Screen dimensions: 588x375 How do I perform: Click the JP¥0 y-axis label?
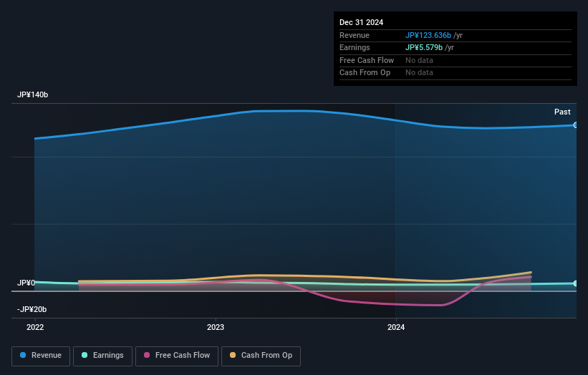pyautogui.click(x=26, y=283)
